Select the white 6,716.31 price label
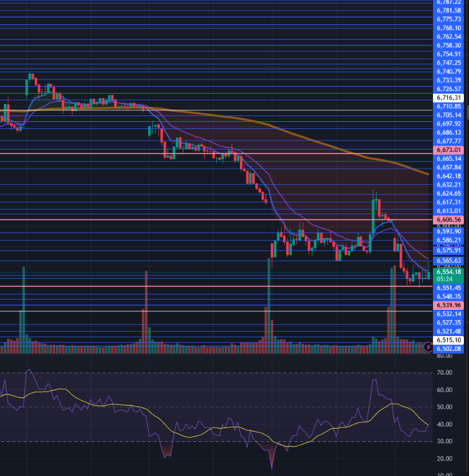Screen dimensions: 469x476 [x=448, y=98]
